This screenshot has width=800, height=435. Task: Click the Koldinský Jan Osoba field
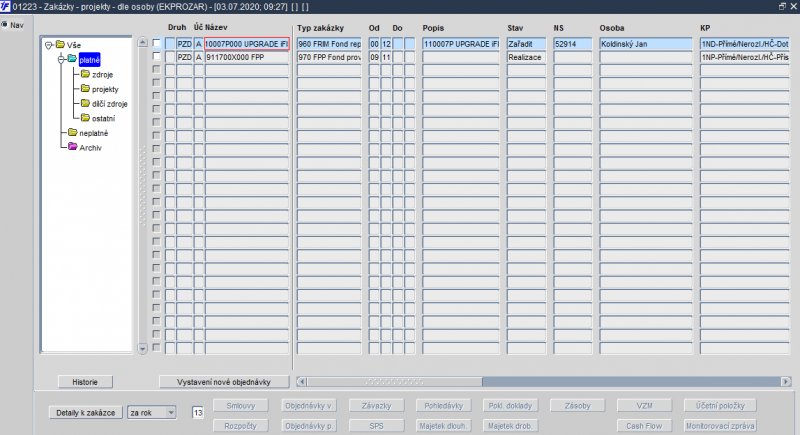click(x=645, y=44)
